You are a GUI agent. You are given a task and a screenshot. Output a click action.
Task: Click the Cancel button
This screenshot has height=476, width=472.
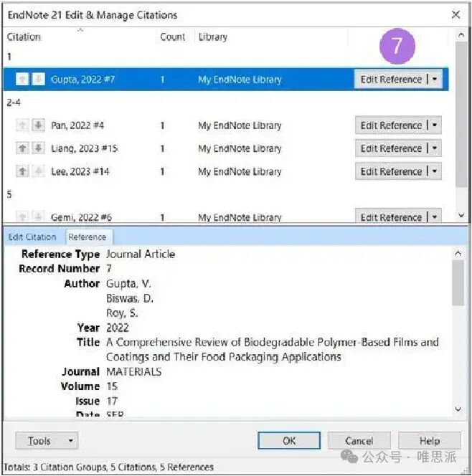359,440
